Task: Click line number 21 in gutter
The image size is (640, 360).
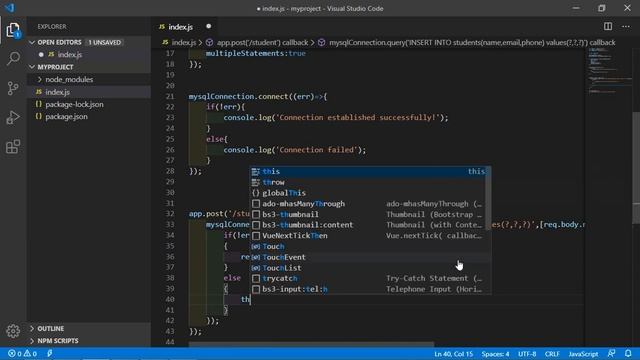Action: coord(170,96)
